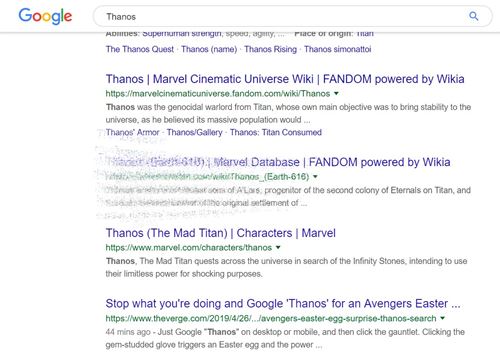The width and height of the screenshot is (500, 362).
Task: Click the green theverge.com article URL
Action: point(271,318)
